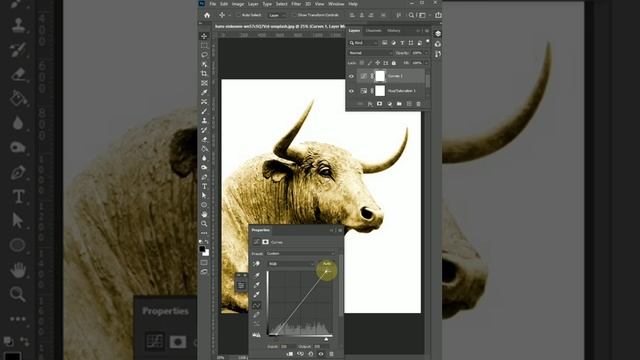
Task: Hide the Curves 1 layer
Action: (x=351, y=76)
